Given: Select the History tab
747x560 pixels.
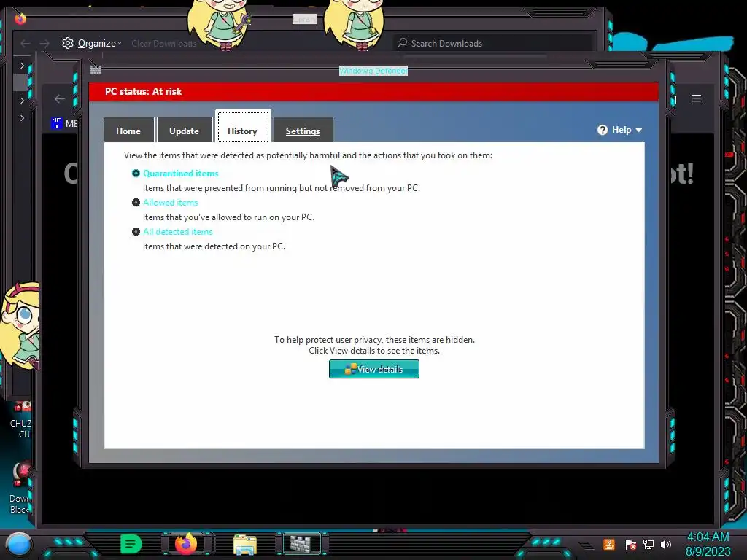Looking at the screenshot, I should coord(243,128).
